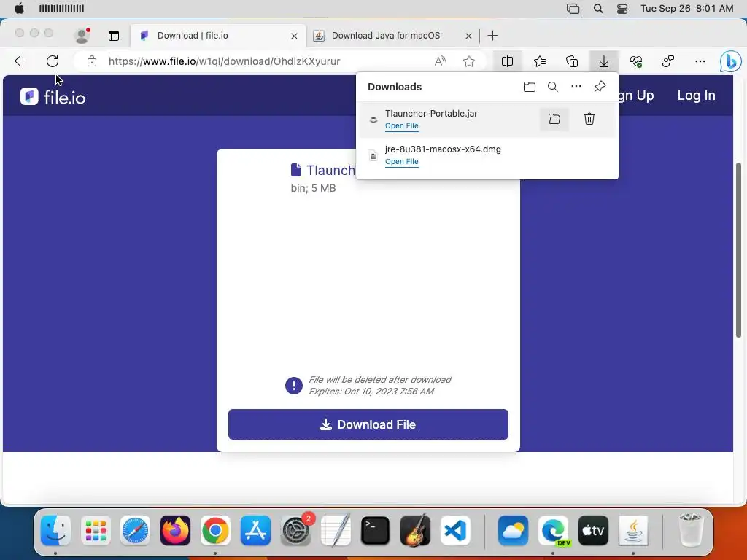Reload the file.io page
The height and width of the screenshot is (560, 747).
[53, 61]
